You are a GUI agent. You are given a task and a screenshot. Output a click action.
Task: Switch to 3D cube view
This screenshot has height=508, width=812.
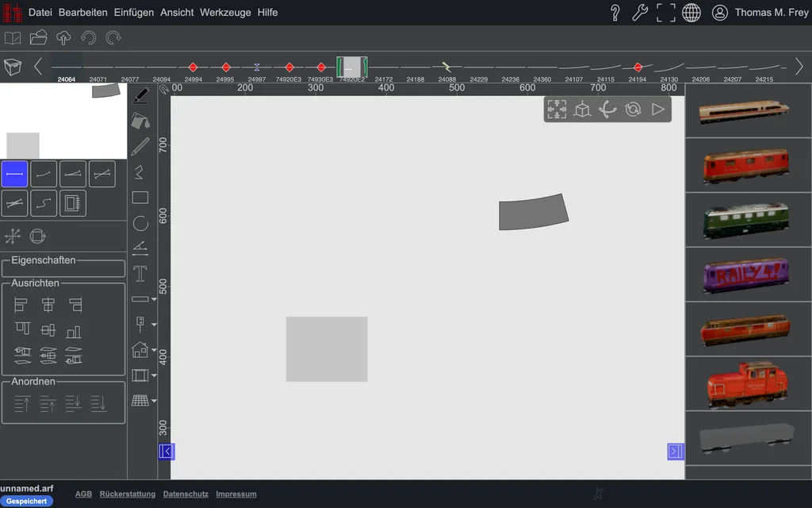pos(582,110)
